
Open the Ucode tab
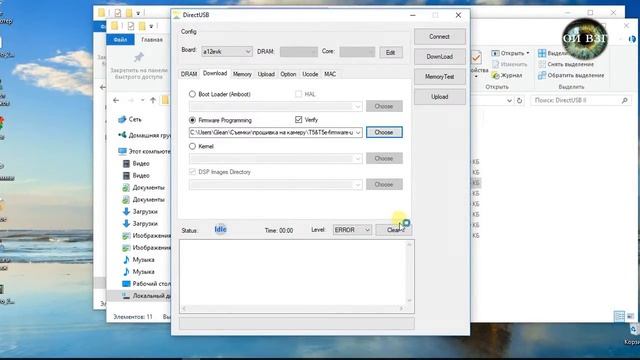[x=310, y=74]
